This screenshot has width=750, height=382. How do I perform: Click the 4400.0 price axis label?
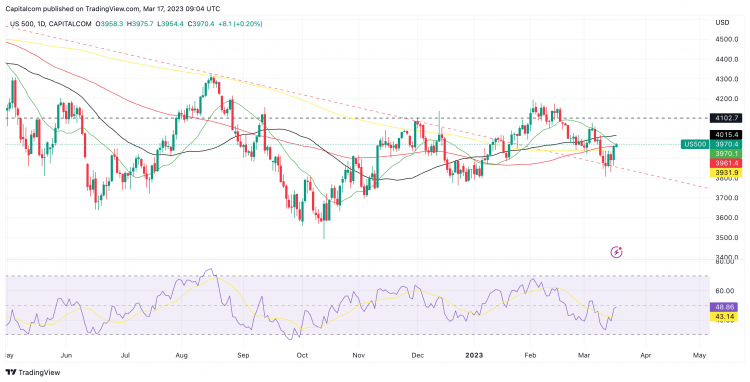click(728, 59)
